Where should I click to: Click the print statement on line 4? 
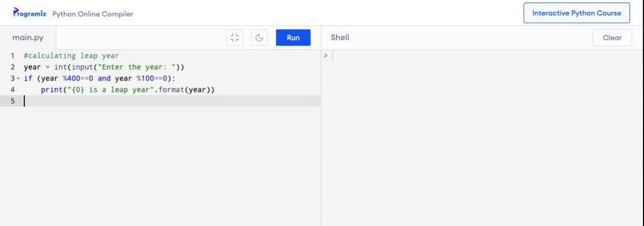128,90
